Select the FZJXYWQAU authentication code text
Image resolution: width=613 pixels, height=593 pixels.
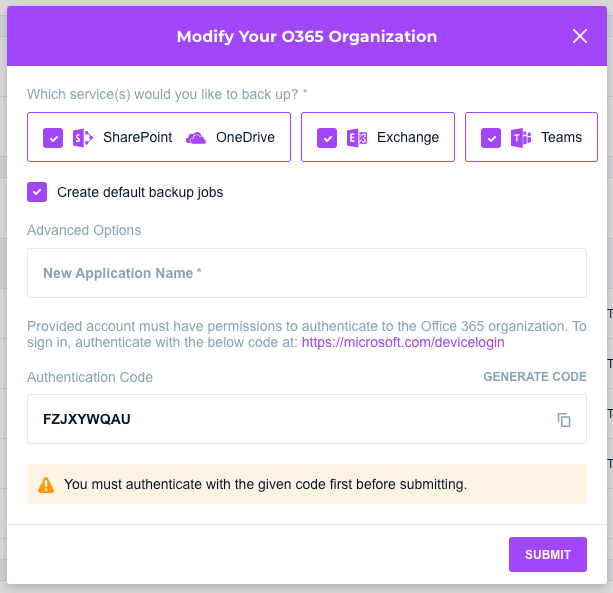(87, 419)
